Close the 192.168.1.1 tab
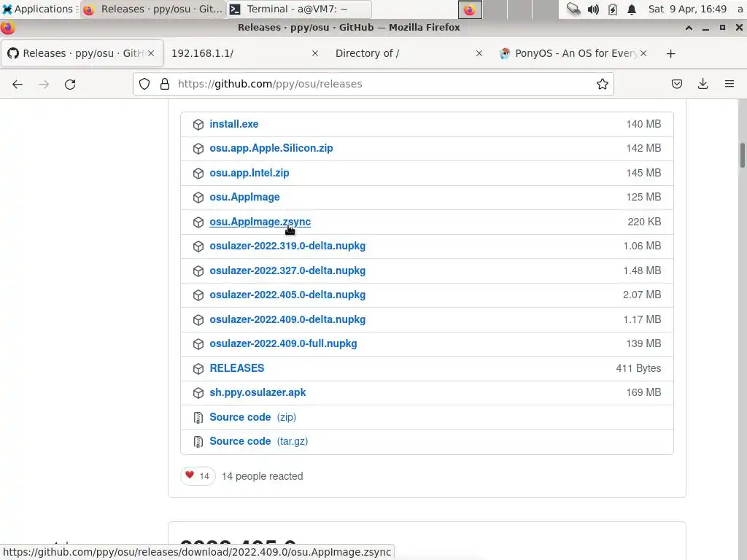The width and height of the screenshot is (747, 560). (x=315, y=53)
